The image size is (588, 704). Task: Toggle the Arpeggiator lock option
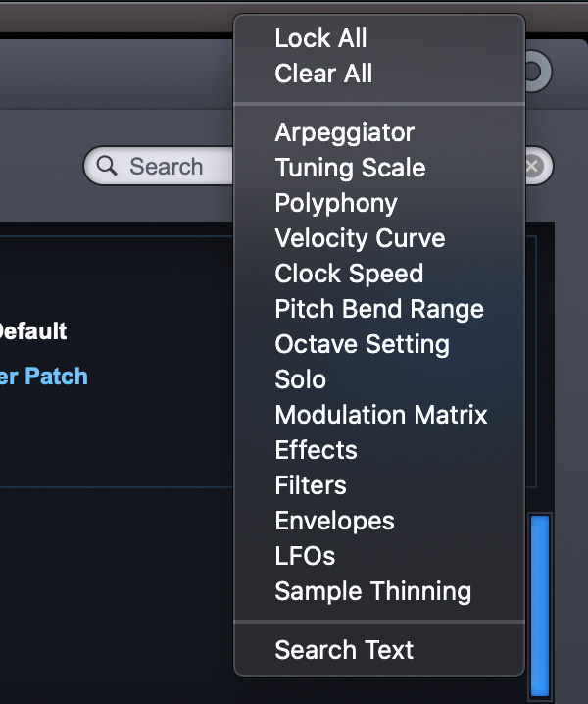[379, 132]
